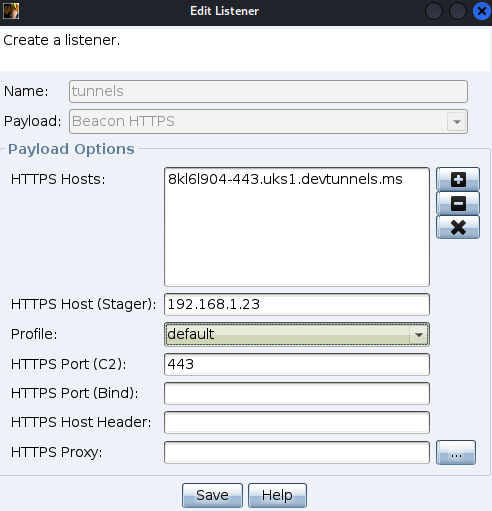
Task: Click the Name field containing tunnels
Action: [268, 91]
